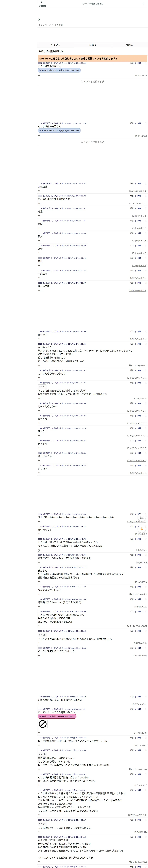Reply to post 0002 using its arrow icon
The width and height of the screenshot is (148, 868).
click(39, 191)
